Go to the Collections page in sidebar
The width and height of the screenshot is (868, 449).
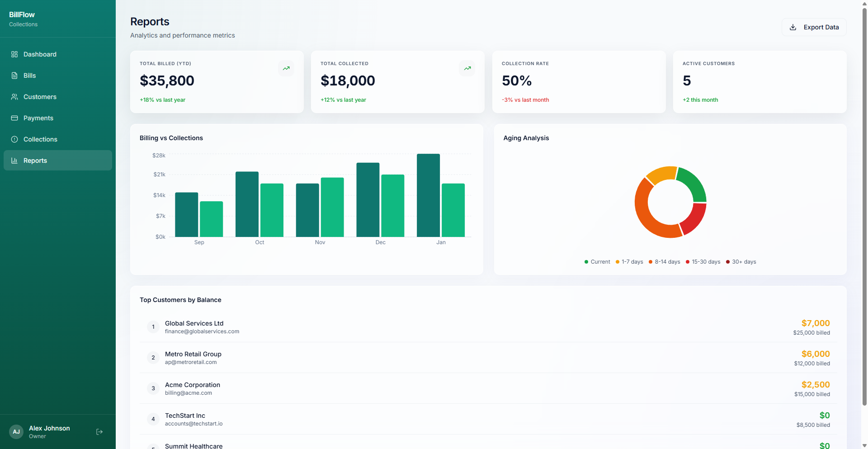(x=40, y=139)
